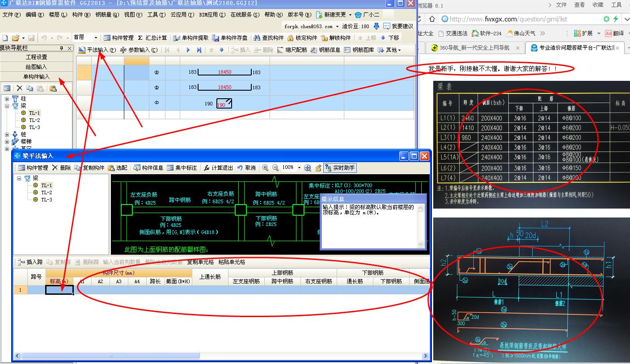Click 选配 in the beam dialog toolbar
630x364 pixels.
pos(118,168)
